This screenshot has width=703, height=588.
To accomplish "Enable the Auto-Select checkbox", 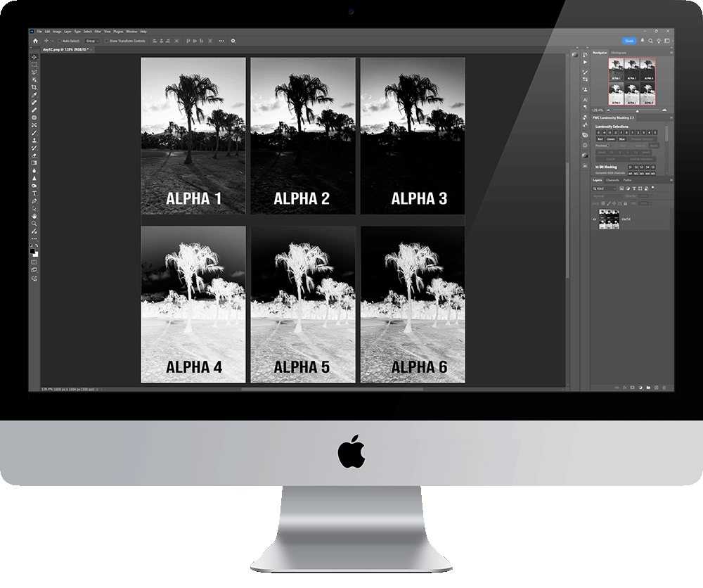I will pos(60,41).
